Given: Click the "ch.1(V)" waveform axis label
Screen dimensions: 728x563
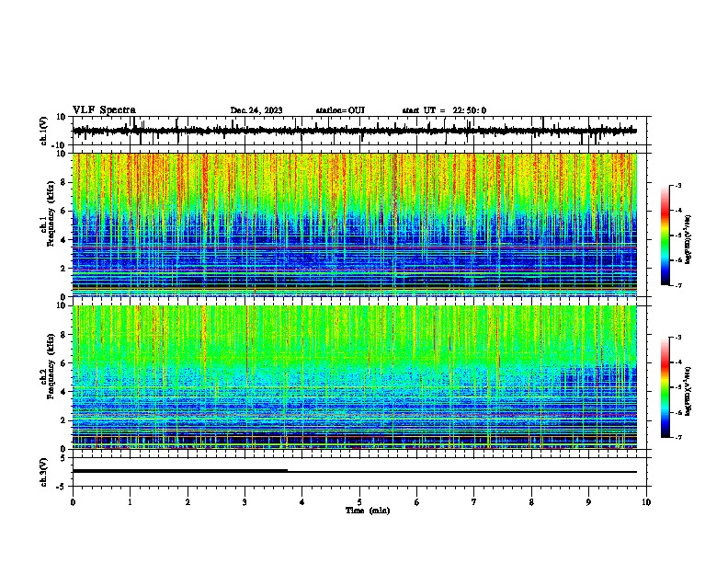Looking at the screenshot, I should point(44,131).
